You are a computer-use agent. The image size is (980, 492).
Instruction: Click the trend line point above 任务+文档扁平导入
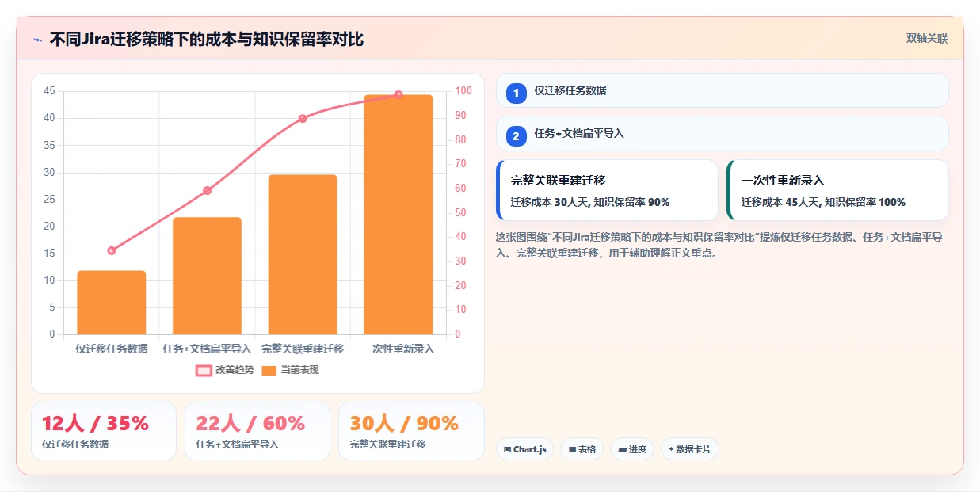coord(207,190)
